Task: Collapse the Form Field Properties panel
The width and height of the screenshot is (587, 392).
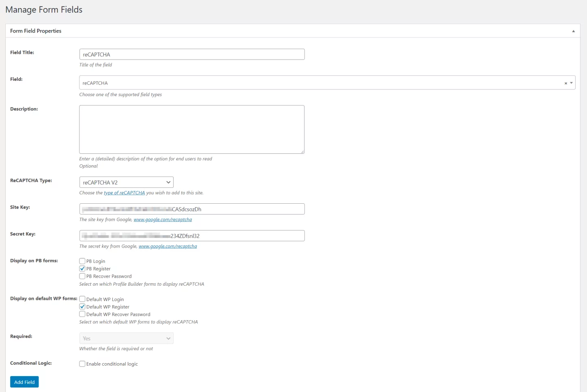Action: (x=573, y=31)
